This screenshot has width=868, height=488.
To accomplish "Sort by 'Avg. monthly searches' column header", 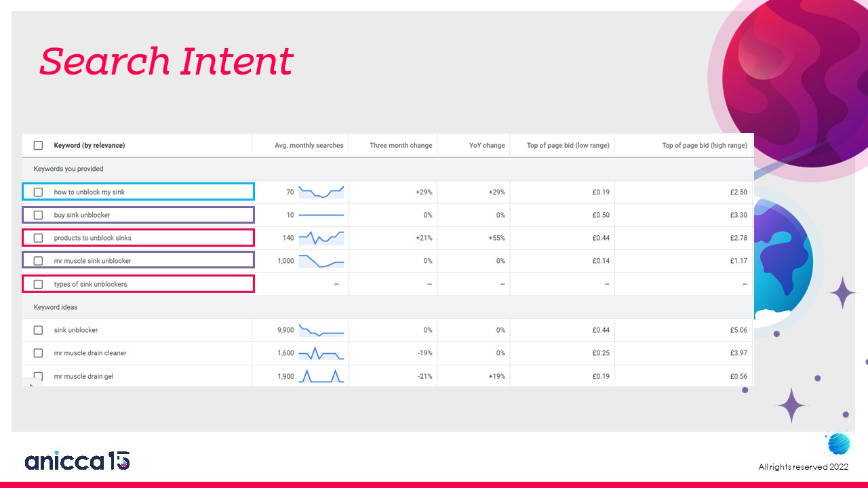I will [x=309, y=146].
